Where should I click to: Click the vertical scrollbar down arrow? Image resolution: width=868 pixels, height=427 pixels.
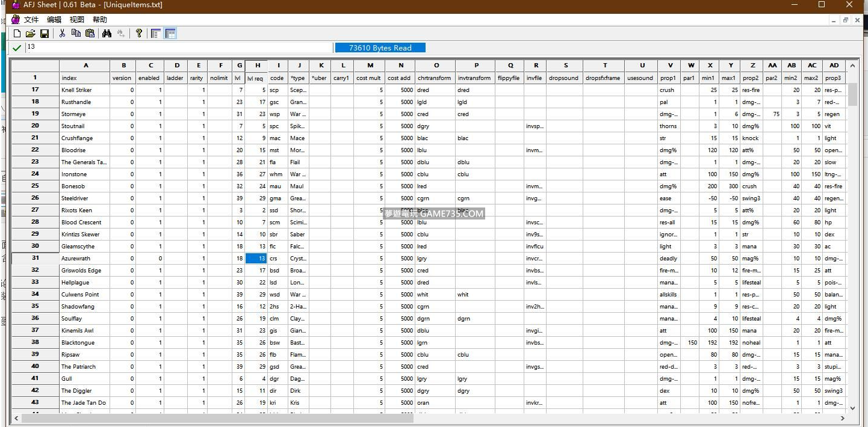tap(852, 408)
